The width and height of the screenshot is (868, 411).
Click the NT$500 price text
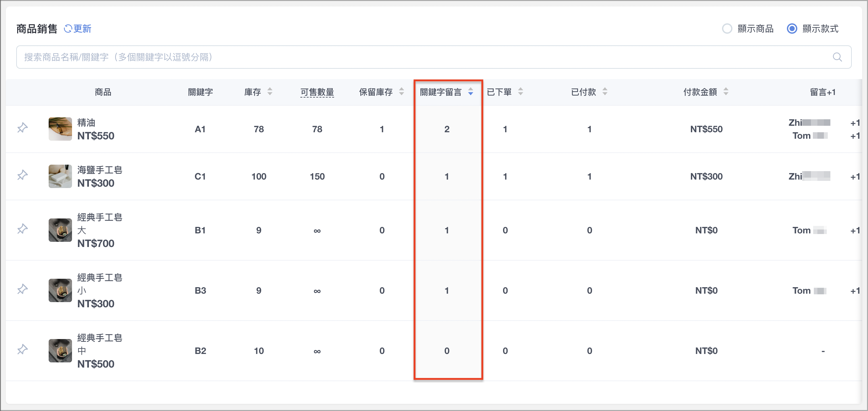click(96, 364)
